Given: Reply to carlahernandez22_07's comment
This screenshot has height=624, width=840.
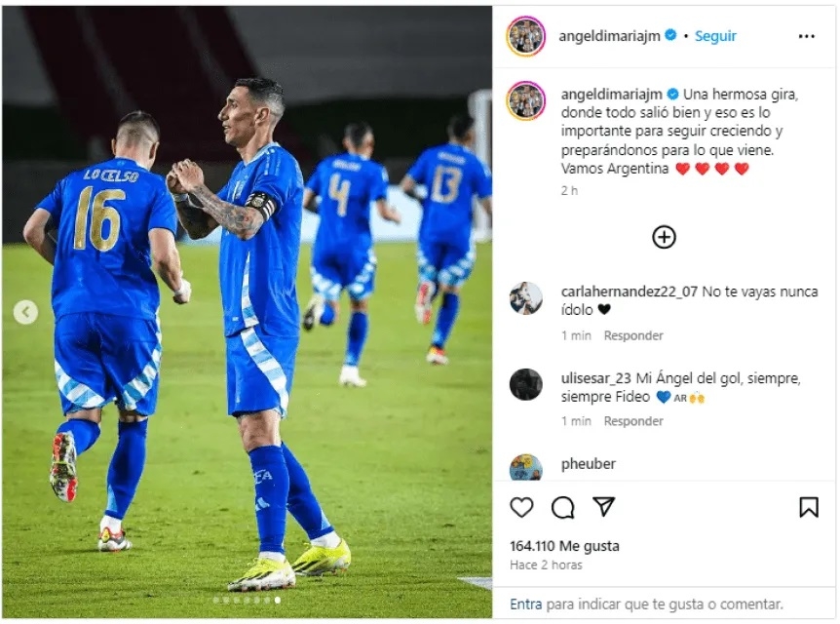Looking at the screenshot, I should coord(633,335).
